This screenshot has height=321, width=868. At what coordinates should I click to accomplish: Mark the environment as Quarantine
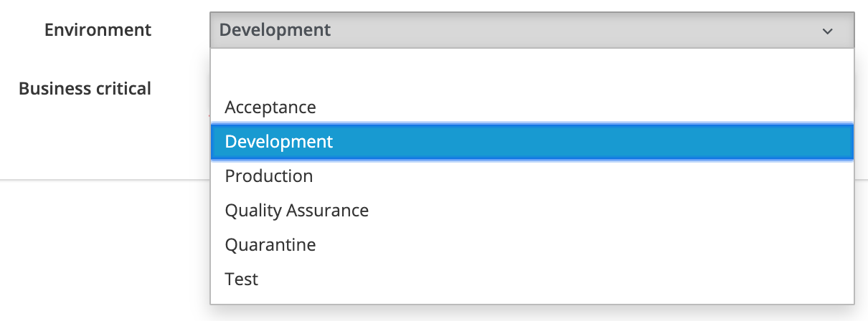(532, 245)
